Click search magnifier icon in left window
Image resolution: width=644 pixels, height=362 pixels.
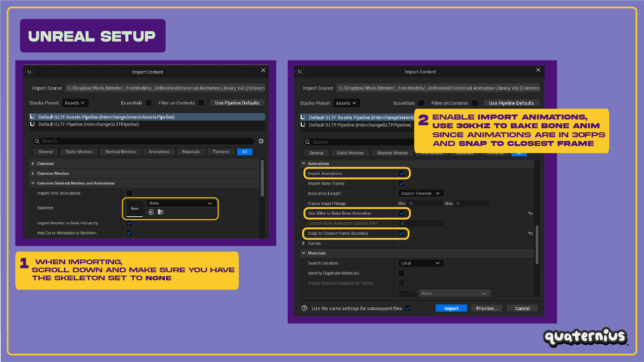tap(37, 141)
